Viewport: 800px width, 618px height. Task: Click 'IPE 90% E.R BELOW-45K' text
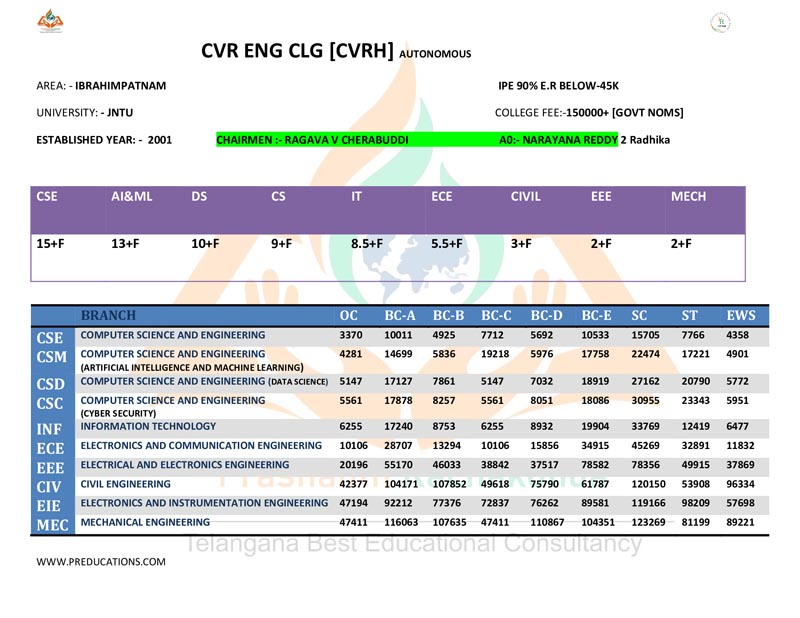(x=558, y=86)
